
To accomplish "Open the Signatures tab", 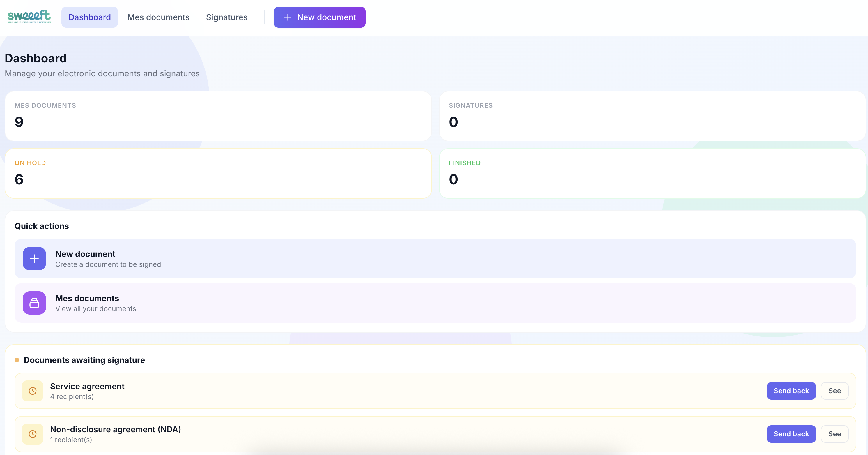I will click(226, 17).
